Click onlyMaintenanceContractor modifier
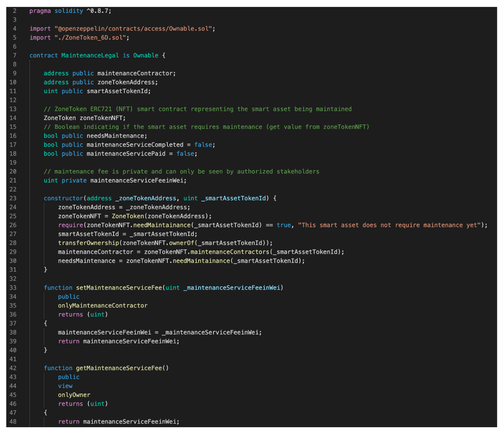 pyautogui.click(x=103, y=306)
